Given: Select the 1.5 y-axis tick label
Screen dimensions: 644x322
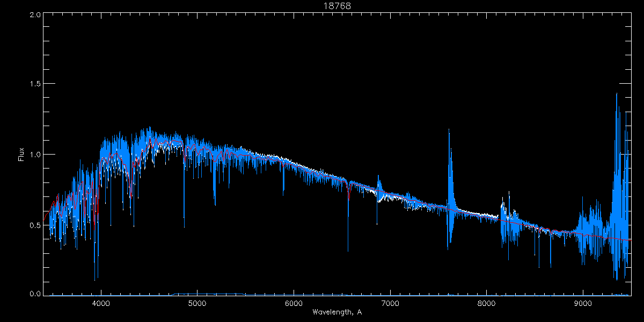Looking at the screenshot, I should click(x=35, y=84).
